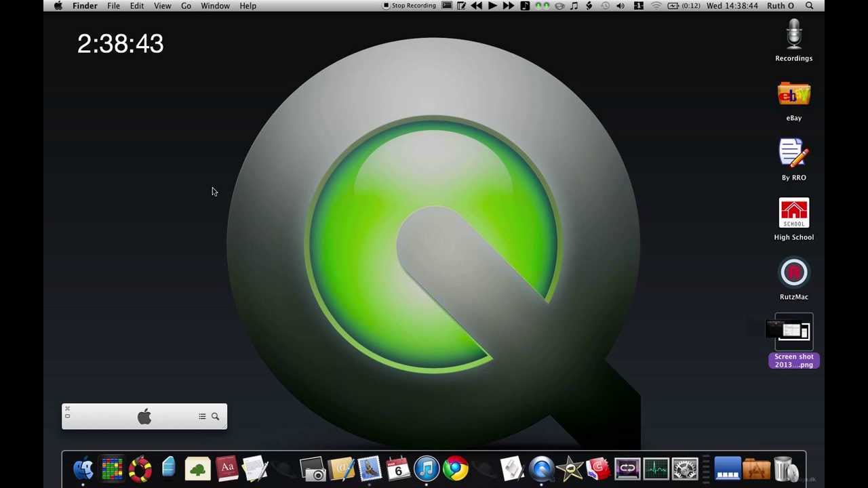Open the green tree app in Dock
Screen dimensions: 868x488
(x=198, y=469)
